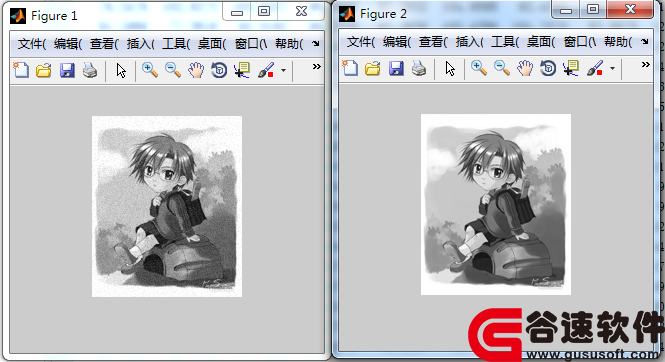
Task: Save the figure in Figure 2 toolbar
Action: click(396, 68)
